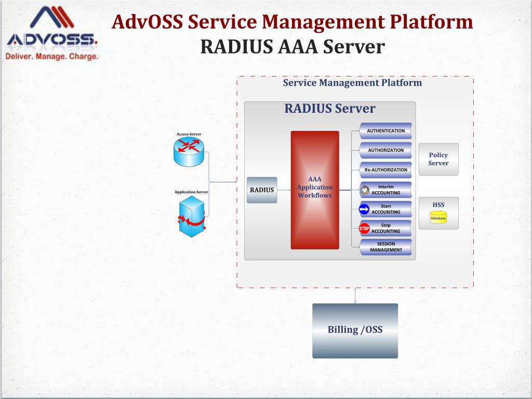Click the 'Application Server' label
The height and width of the screenshot is (399, 532).
click(191, 192)
